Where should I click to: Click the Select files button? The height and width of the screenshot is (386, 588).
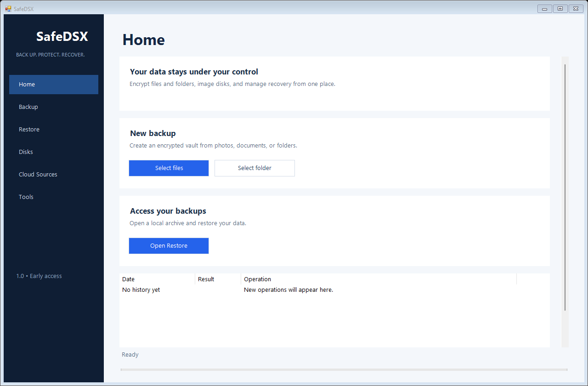(169, 168)
